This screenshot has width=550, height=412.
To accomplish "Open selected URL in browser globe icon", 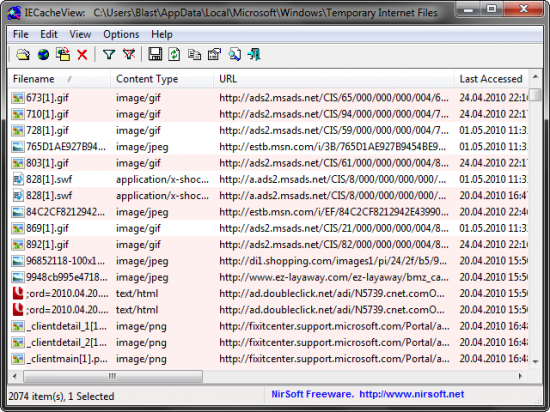I will tap(43, 55).
